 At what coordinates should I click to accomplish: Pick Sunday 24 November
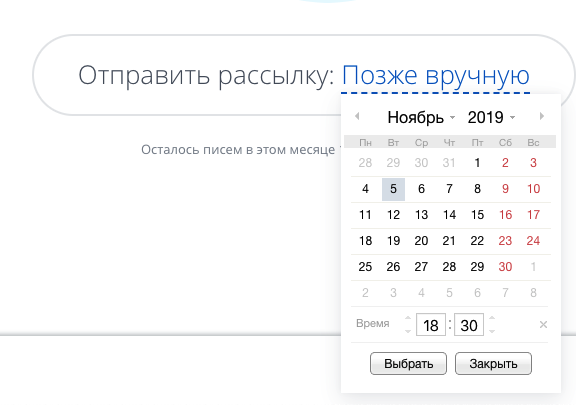click(x=533, y=241)
